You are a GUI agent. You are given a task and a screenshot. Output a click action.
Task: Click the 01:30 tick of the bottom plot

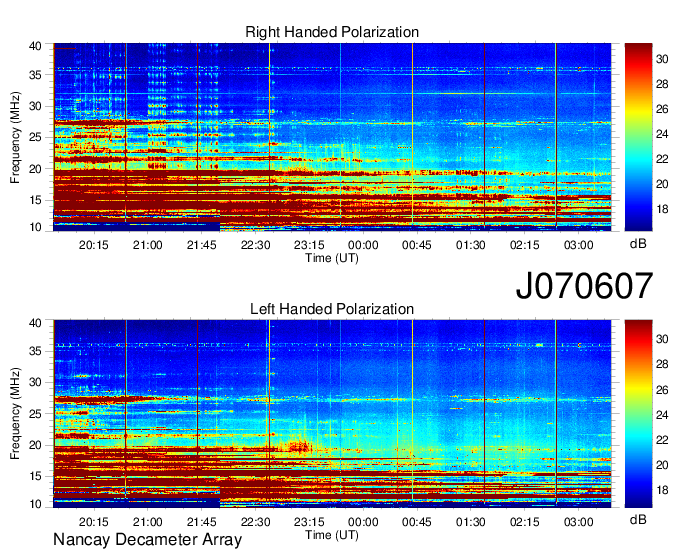(x=471, y=522)
